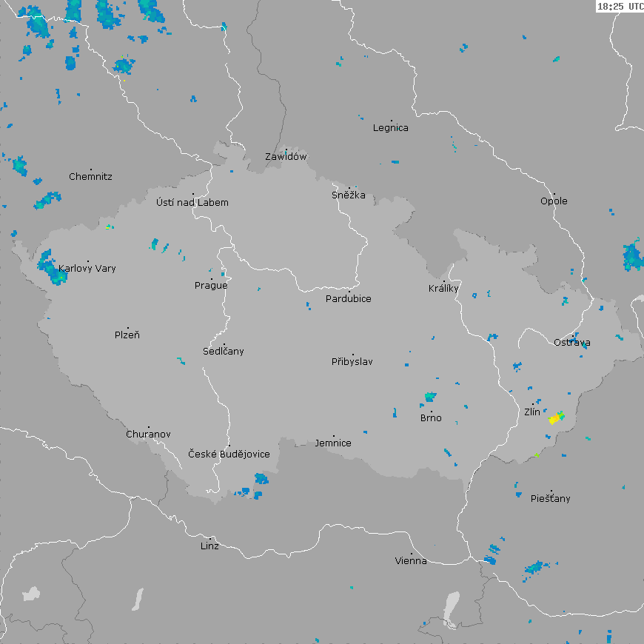Click the Ústí nad Labem label
This screenshot has height=644, width=644.
click(192, 202)
